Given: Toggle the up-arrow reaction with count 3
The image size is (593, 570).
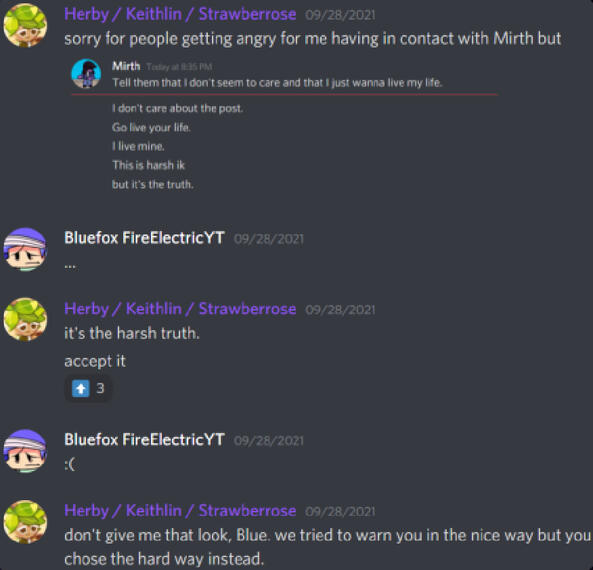Looking at the screenshot, I should (x=88, y=388).
